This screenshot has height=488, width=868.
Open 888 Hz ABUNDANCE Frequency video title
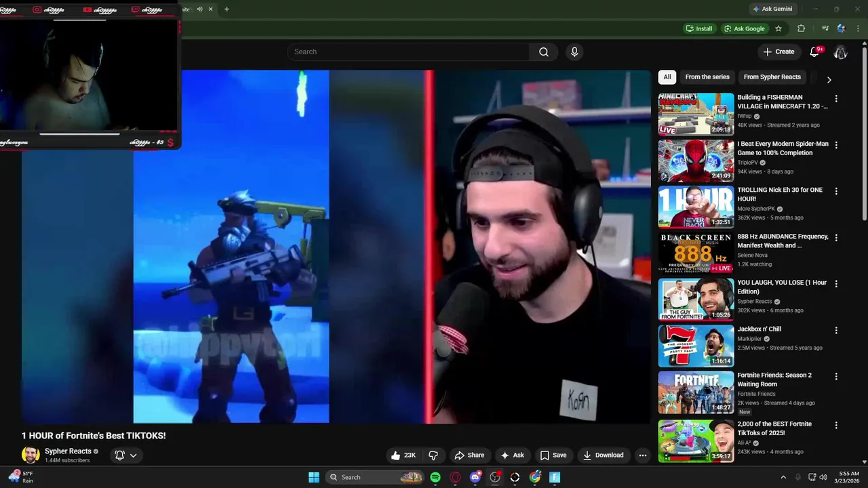pos(783,241)
